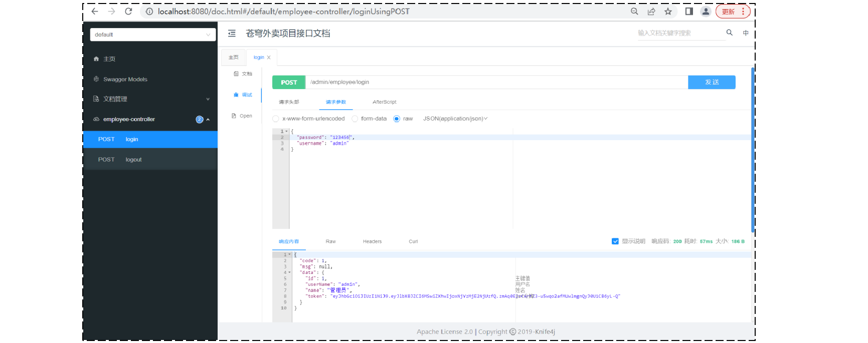Open the POST logout API entry

click(150, 160)
